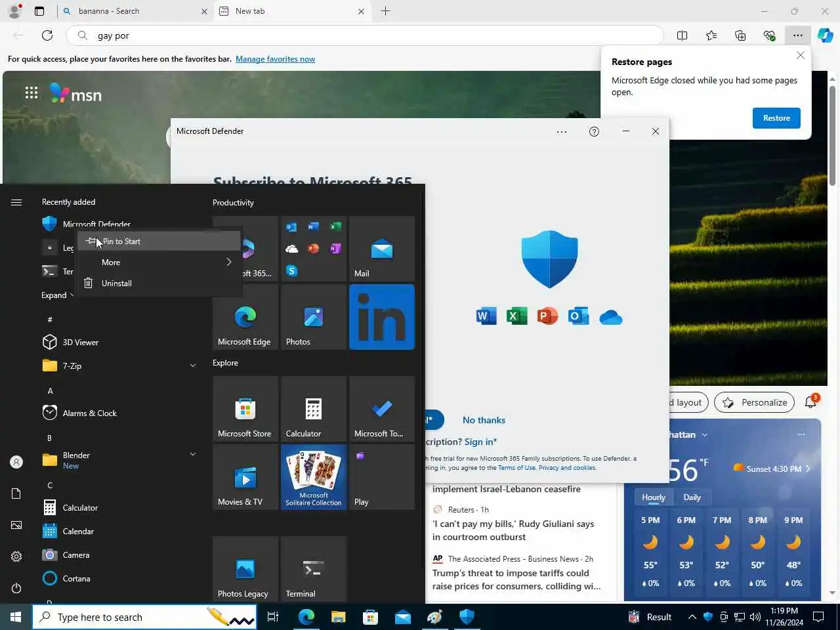This screenshot has width=840, height=630.
Task: Launch the Calculator tile under Explore
Action: coord(314,409)
